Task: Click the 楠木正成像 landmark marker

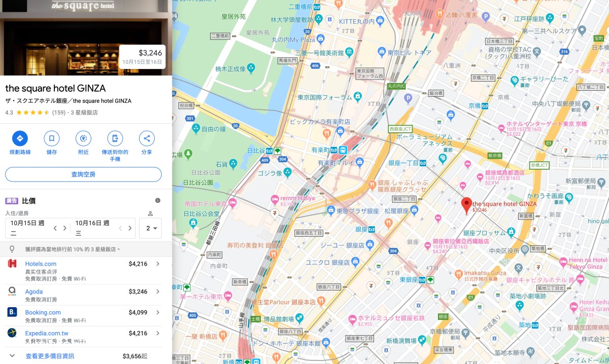Action: [251, 69]
